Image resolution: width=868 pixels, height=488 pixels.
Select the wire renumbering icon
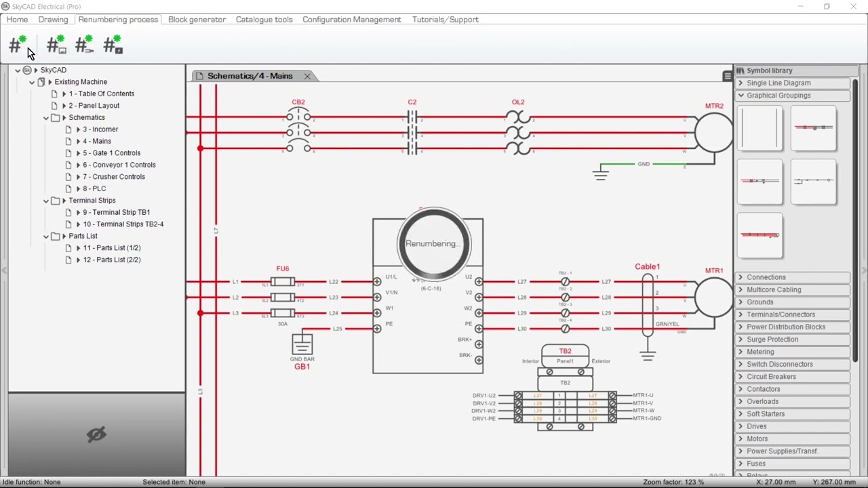pos(84,45)
